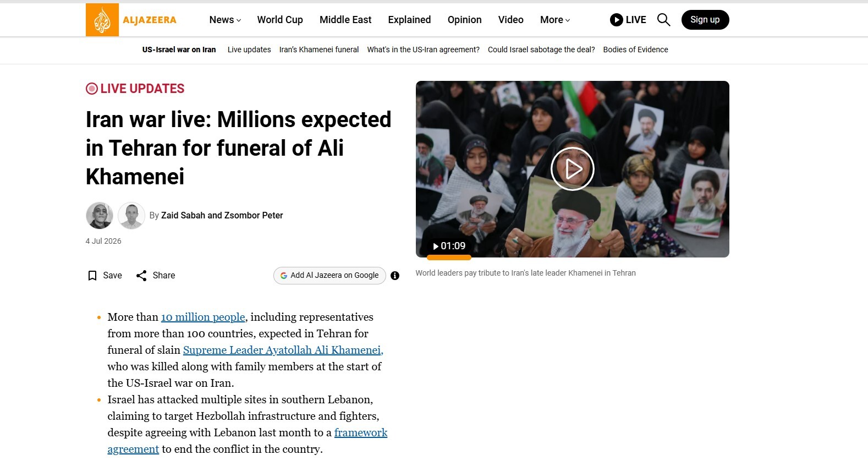The width and height of the screenshot is (868, 466).
Task: Click the Save bookmark icon
Action: tap(92, 276)
